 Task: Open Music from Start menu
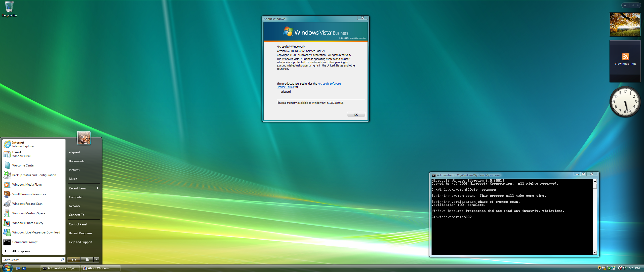pyautogui.click(x=84, y=179)
